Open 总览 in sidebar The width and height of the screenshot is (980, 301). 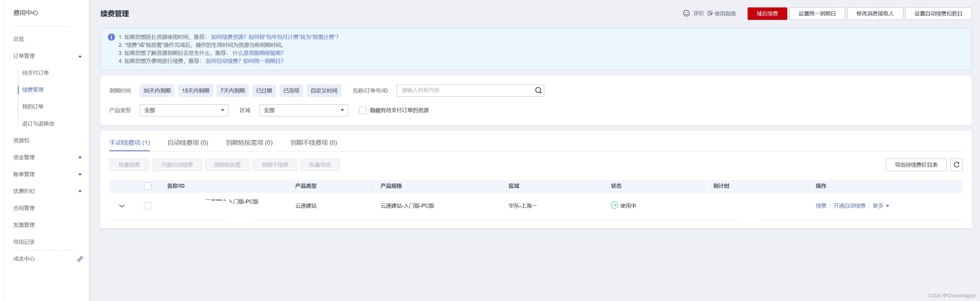click(19, 39)
